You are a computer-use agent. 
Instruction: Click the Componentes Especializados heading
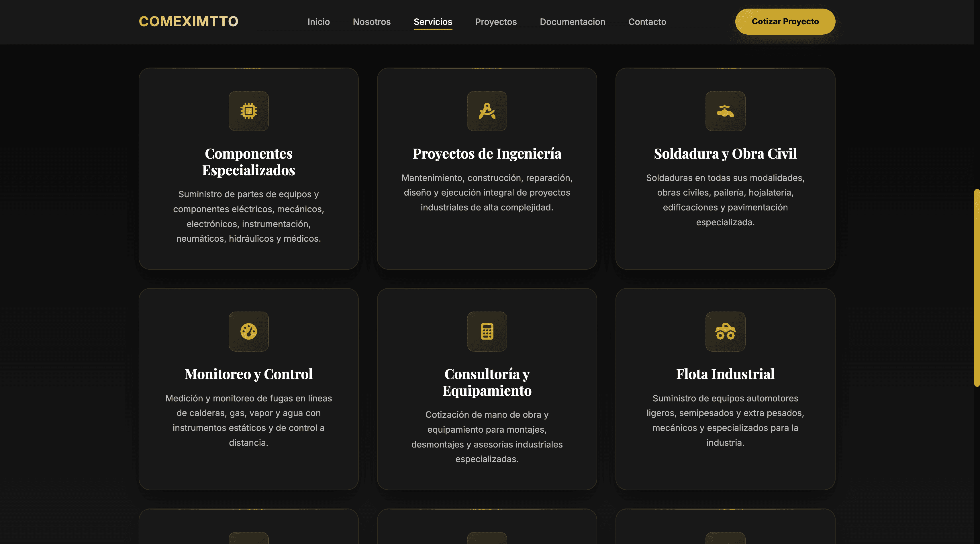tap(248, 162)
